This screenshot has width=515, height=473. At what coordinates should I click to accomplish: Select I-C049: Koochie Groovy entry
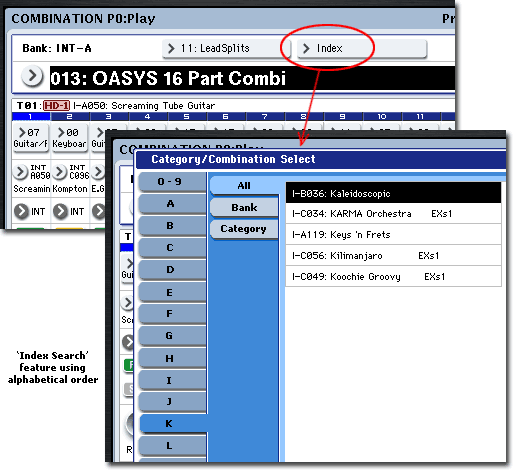393,276
